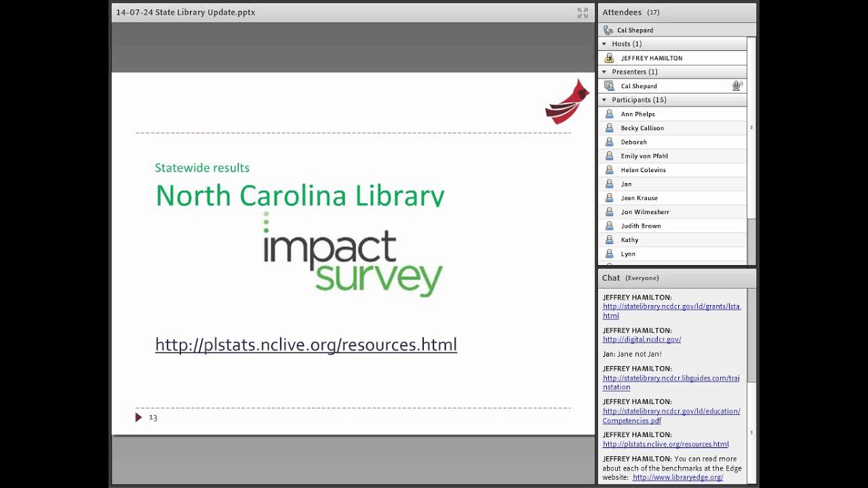
Task: Open the digital.ncdcr.gov link in chat
Action: [642, 340]
